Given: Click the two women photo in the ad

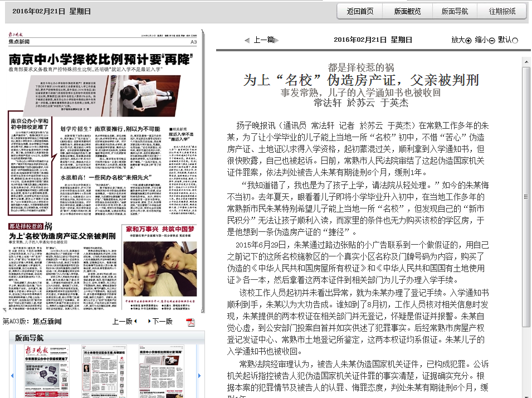Looking at the screenshot, I should pos(160,269).
